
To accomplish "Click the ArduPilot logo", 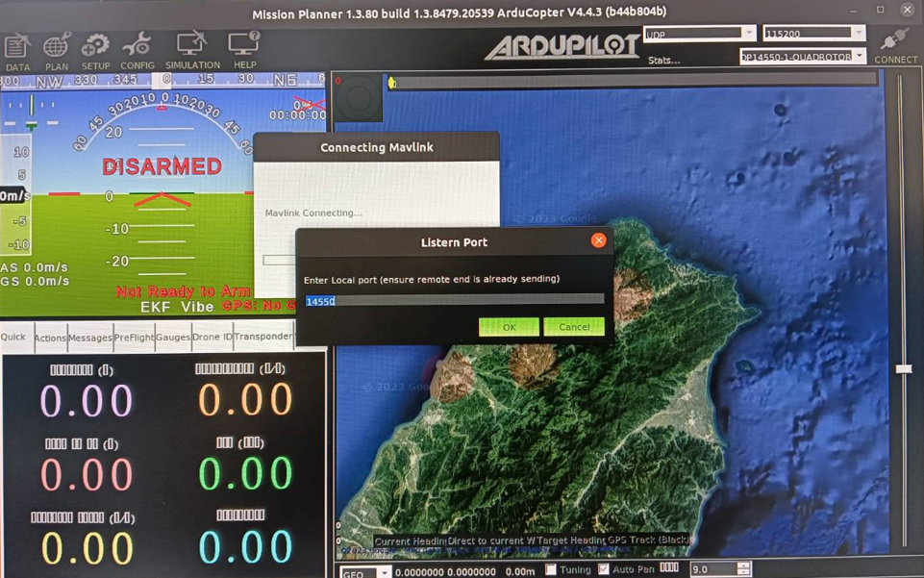I will coord(562,46).
